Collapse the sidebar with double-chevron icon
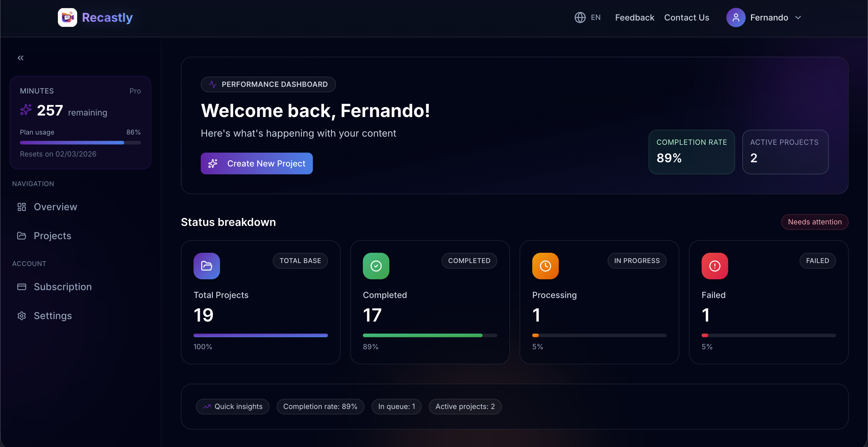The height and width of the screenshot is (447, 868). coord(20,58)
